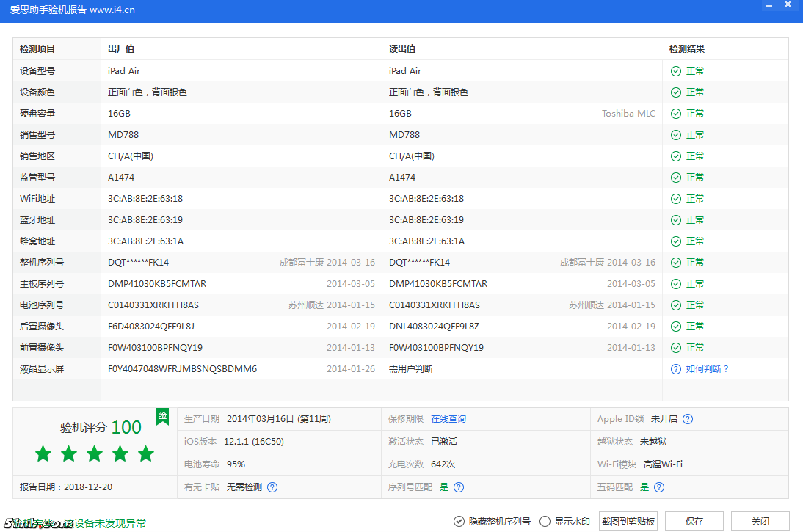Click the 关闭 button at bottom right
The image size is (803, 532).
[x=760, y=521]
